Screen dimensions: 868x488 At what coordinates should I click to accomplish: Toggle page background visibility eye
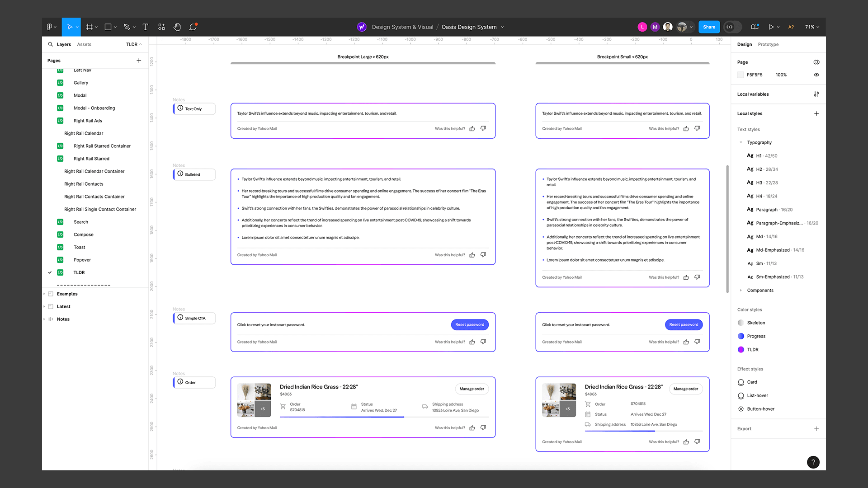tap(816, 75)
